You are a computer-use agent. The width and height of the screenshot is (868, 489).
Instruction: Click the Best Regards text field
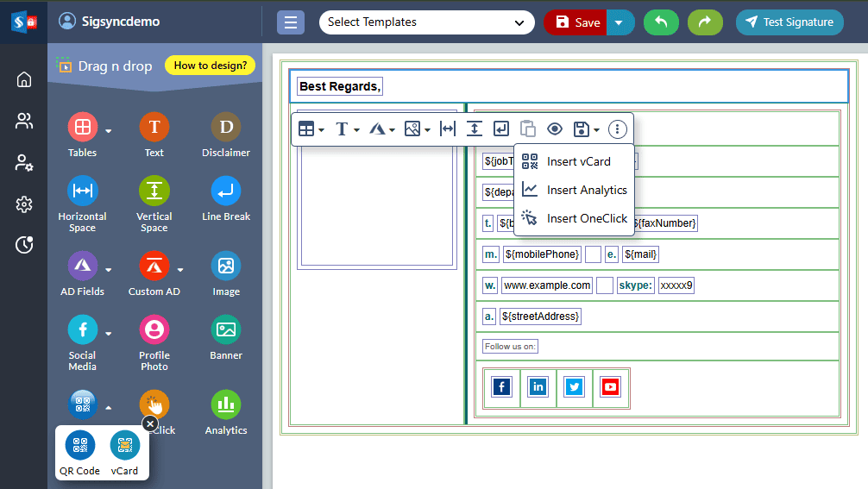(x=340, y=86)
